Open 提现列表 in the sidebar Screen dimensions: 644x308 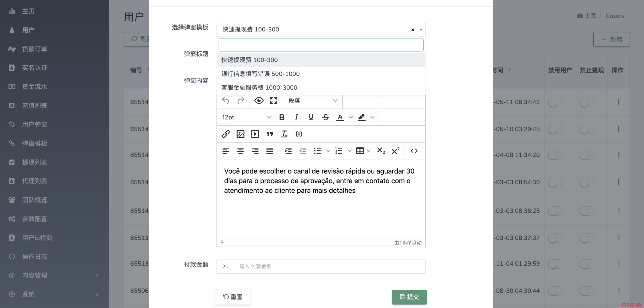click(x=34, y=162)
